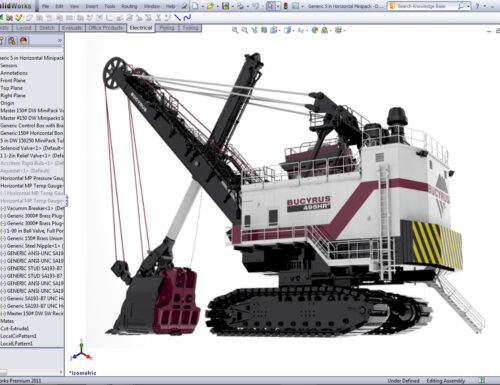This screenshot has width=500, height=385.
Task: Select the Annotations tree item
Action: (x=14, y=73)
